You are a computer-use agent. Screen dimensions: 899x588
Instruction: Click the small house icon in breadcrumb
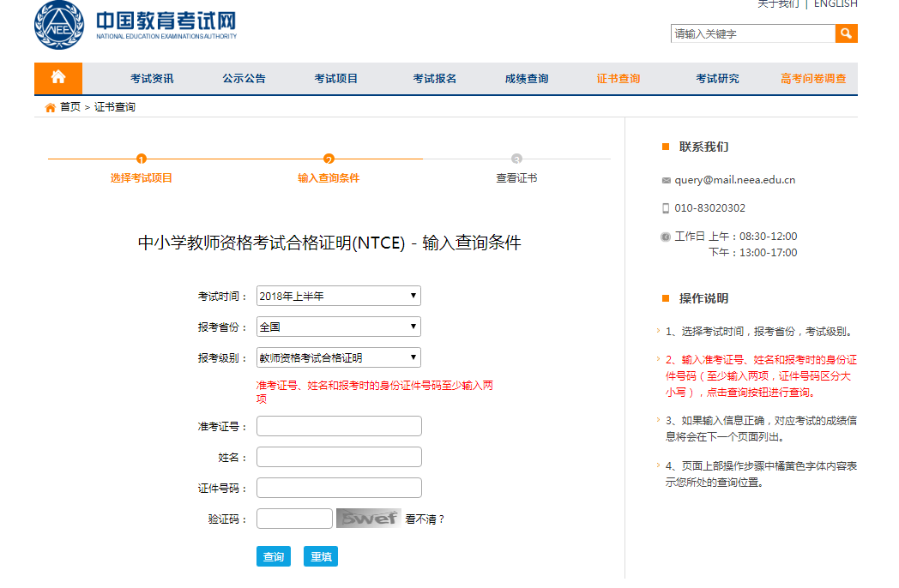[50, 108]
